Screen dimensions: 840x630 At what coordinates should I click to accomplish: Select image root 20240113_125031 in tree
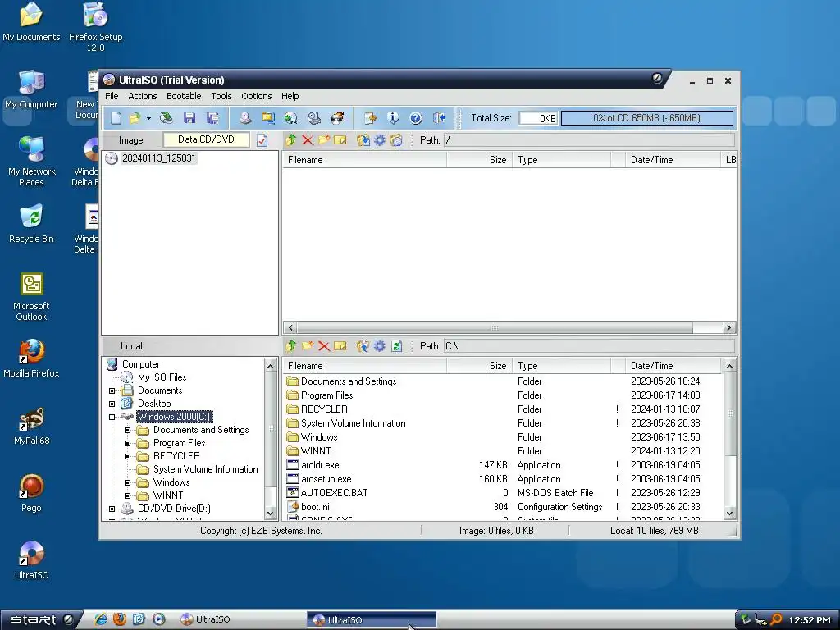click(158, 158)
